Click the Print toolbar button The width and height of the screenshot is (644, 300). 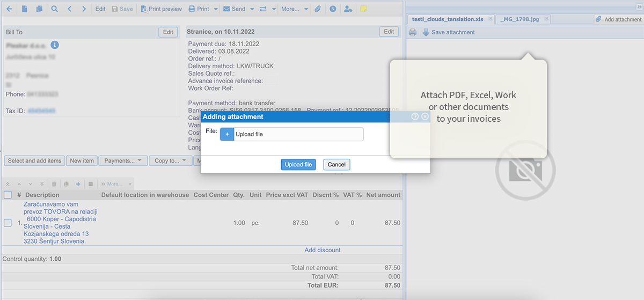click(x=199, y=9)
